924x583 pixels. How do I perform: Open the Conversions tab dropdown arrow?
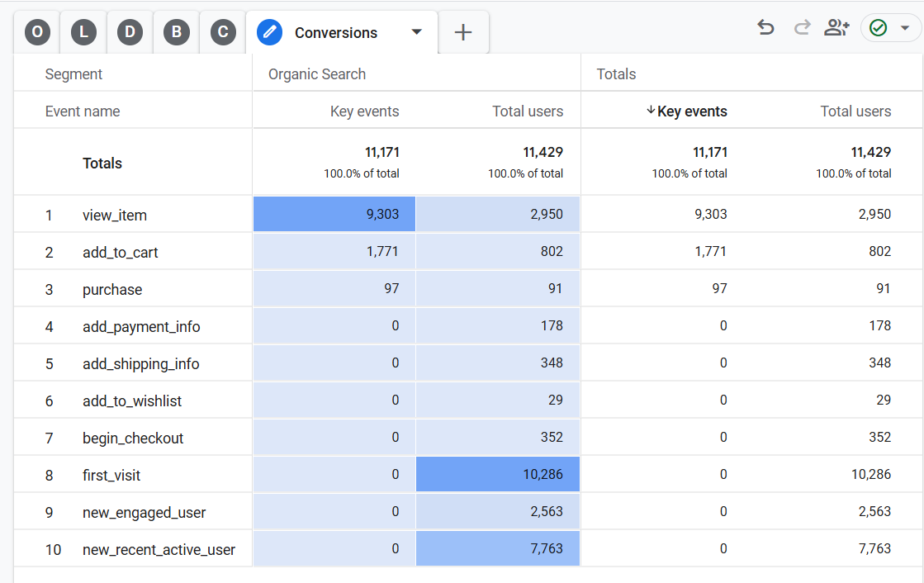(417, 32)
